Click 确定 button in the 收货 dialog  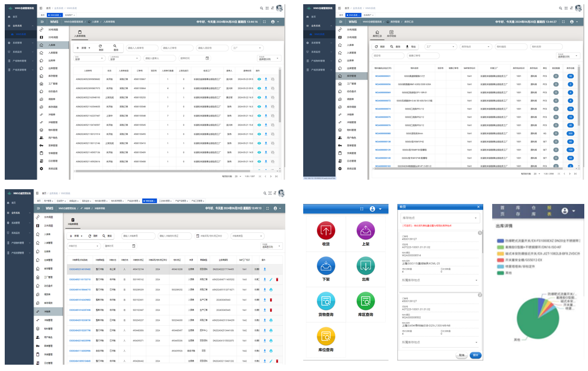[x=476, y=355]
